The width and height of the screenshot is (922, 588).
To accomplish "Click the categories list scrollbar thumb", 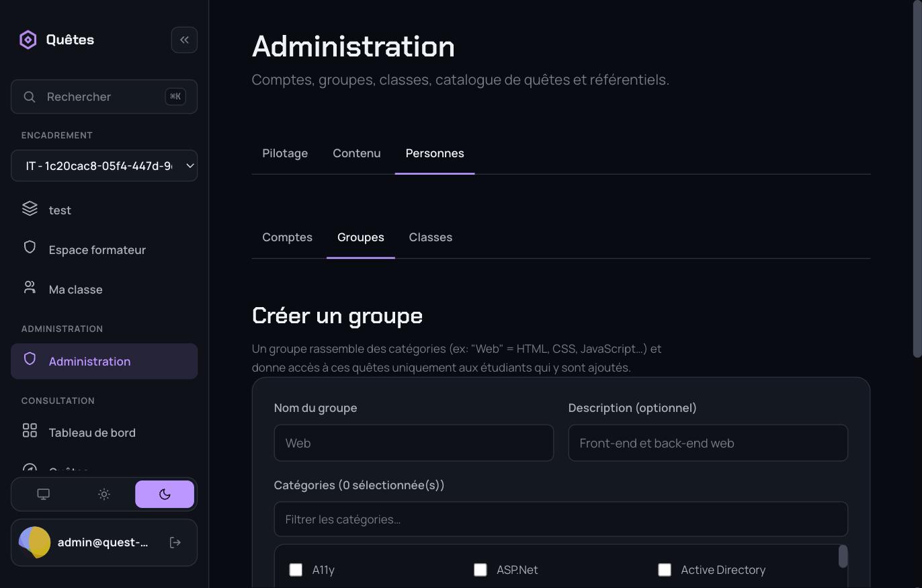I will [843, 556].
